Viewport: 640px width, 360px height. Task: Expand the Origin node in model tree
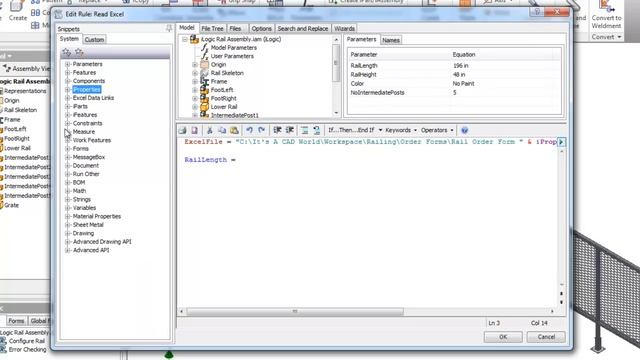click(x=195, y=64)
